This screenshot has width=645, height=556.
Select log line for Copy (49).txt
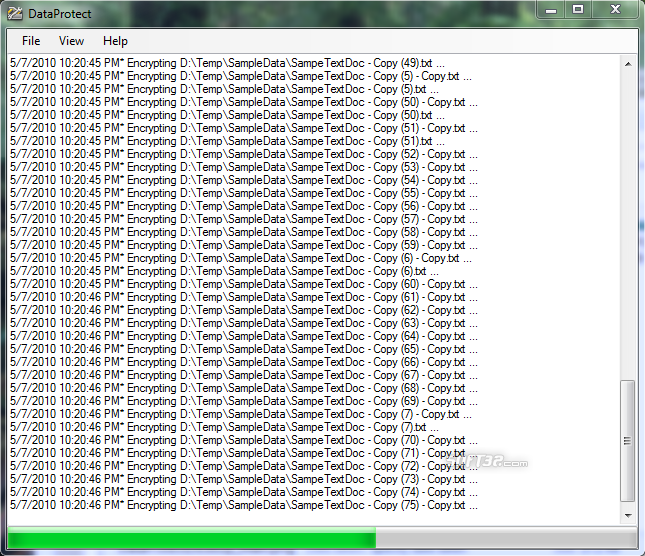pyautogui.click(x=227, y=63)
